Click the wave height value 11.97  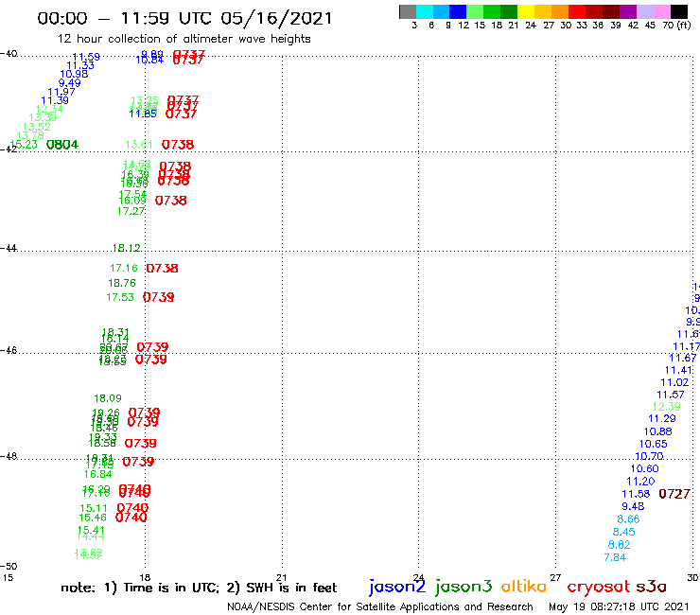point(61,92)
